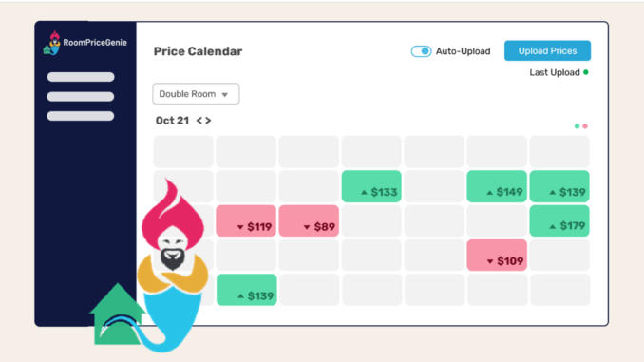Select the green $149 price cell
644x362 pixels.
coord(497,186)
